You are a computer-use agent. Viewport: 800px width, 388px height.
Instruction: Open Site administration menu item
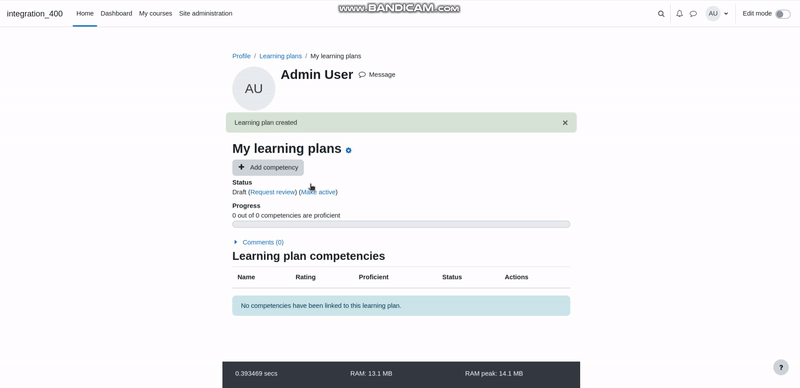(206, 14)
